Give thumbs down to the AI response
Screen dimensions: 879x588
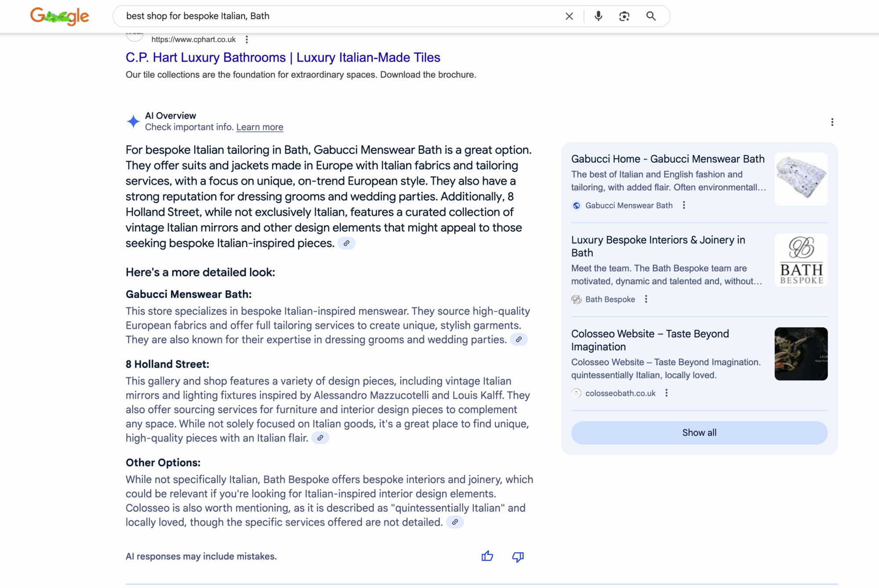point(518,557)
